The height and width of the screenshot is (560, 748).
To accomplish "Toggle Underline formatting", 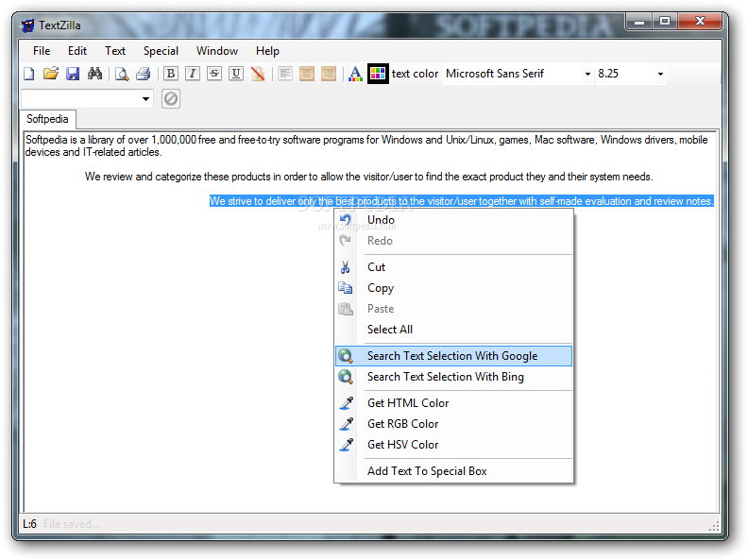I will click(x=236, y=74).
